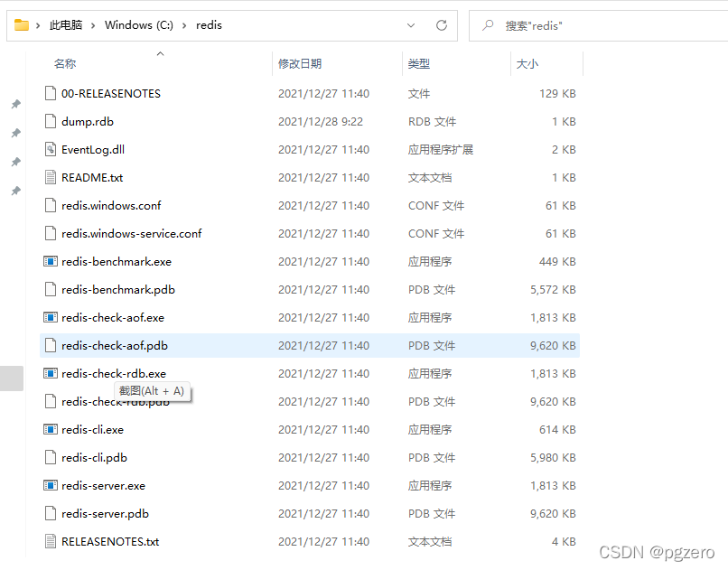This screenshot has height=570, width=728.
Task: Click the refresh button beside the address bar
Action: pyautogui.click(x=442, y=25)
